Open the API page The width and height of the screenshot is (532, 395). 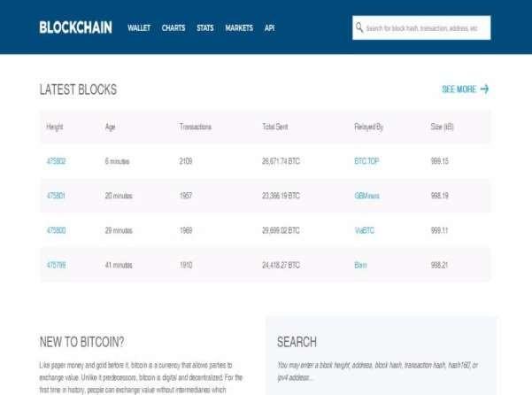269,28
